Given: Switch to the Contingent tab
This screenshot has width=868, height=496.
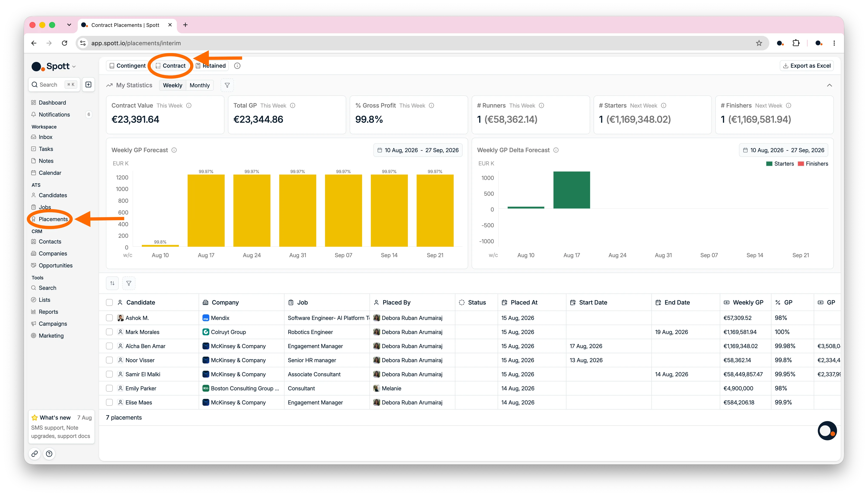Looking at the screenshot, I should 127,66.
